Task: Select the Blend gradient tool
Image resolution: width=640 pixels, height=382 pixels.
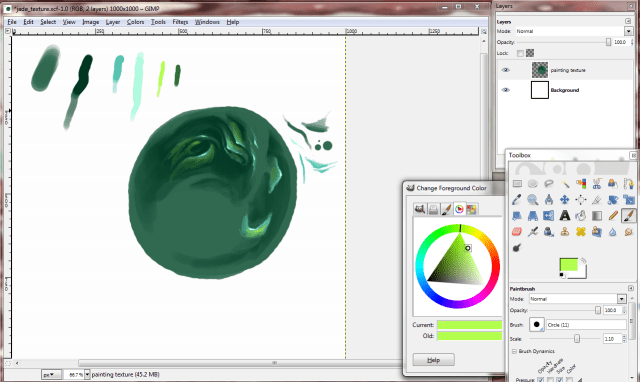Action: pyautogui.click(x=597, y=215)
